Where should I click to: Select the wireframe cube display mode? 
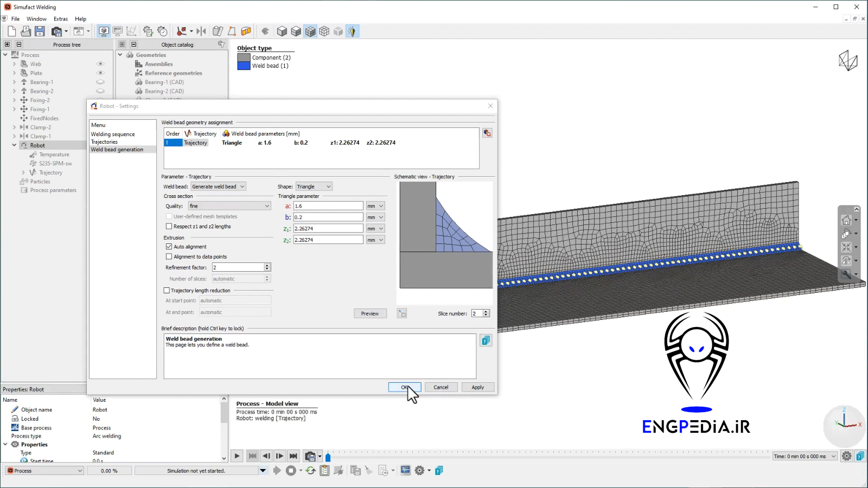click(x=324, y=31)
